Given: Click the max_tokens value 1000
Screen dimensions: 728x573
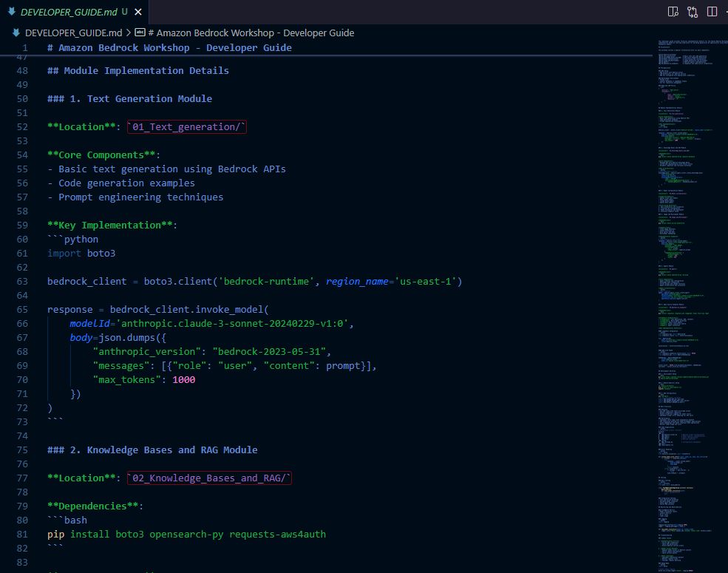Looking at the screenshot, I should (x=183, y=380).
